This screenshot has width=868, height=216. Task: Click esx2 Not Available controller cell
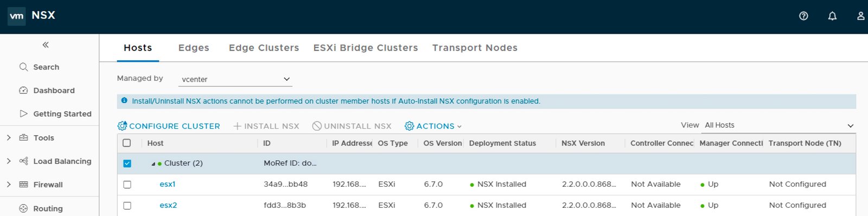(656, 206)
